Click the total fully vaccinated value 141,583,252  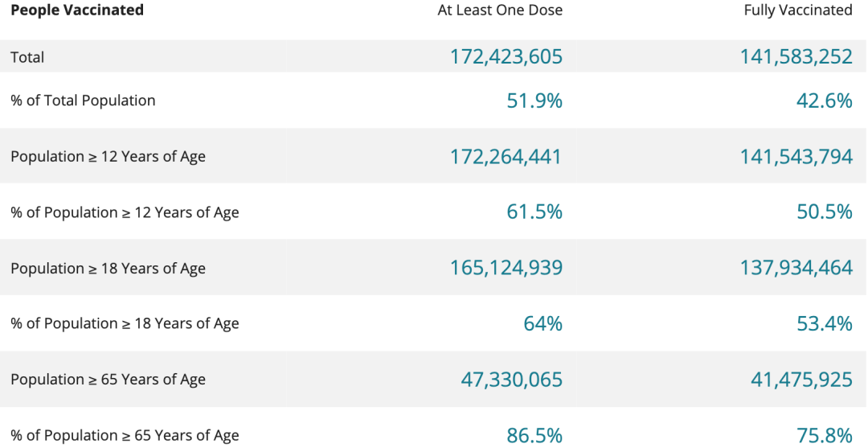[x=796, y=56]
